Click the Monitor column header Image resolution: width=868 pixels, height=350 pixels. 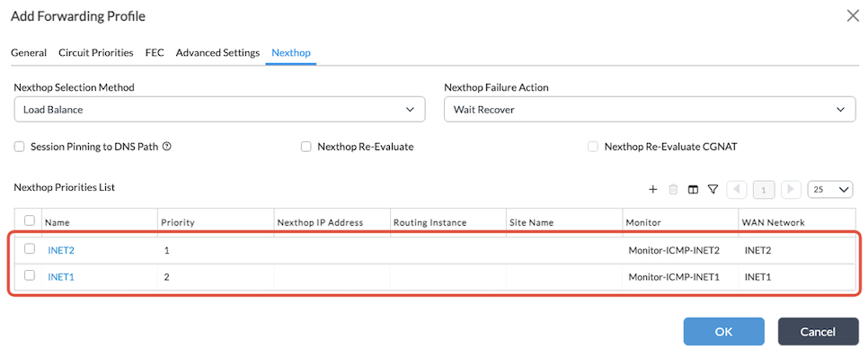click(643, 222)
